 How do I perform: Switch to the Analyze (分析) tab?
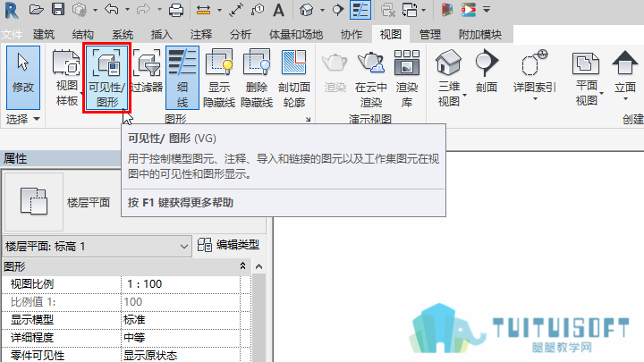pos(241,35)
